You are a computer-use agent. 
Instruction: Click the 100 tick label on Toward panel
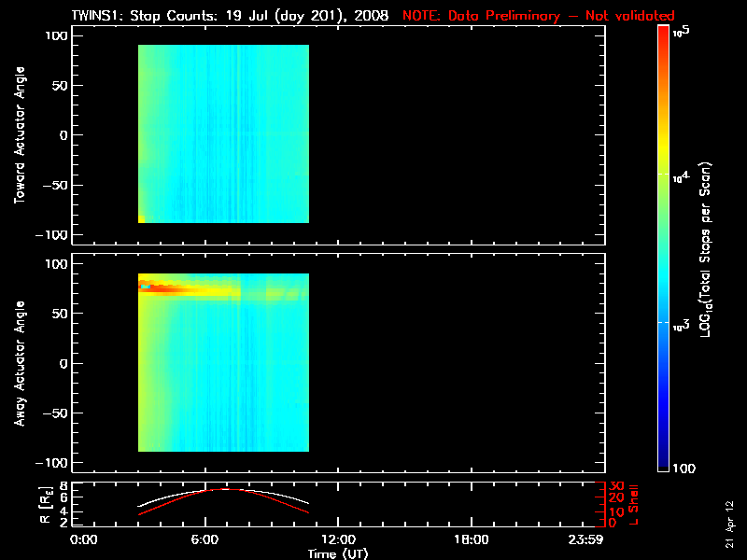[x=57, y=35]
